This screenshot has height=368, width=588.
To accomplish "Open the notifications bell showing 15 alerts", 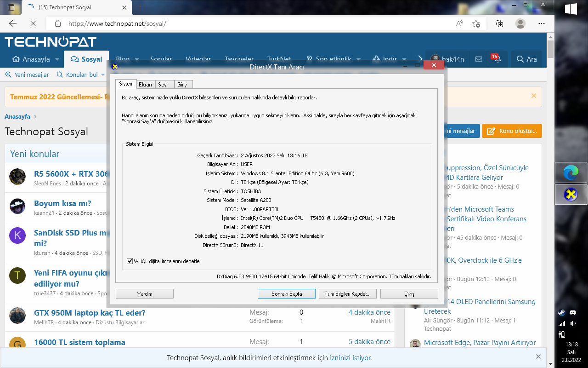I will [497, 59].
